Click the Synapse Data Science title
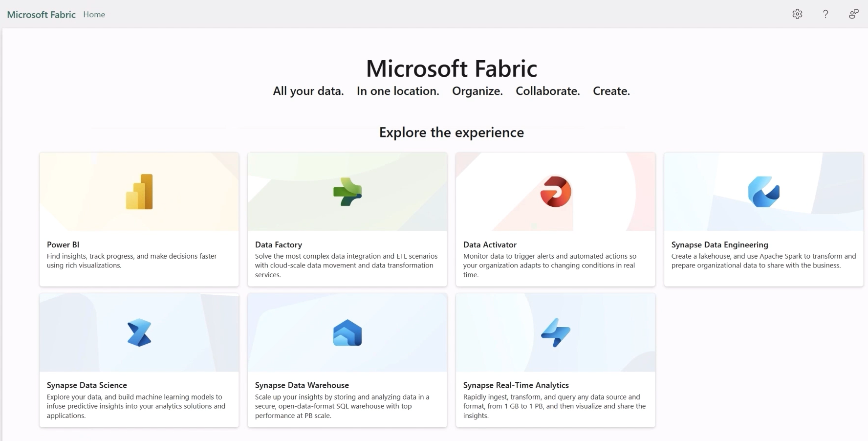 pyautogui.click(x=87, y=385)
